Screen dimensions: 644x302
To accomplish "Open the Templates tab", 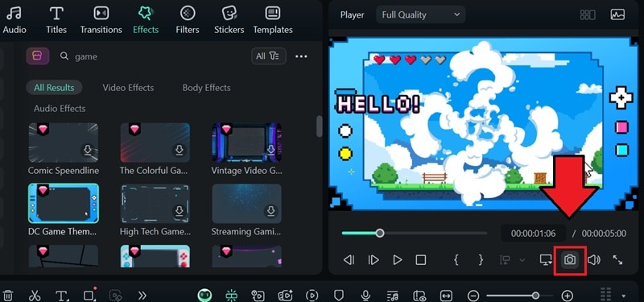I will 273,19.
